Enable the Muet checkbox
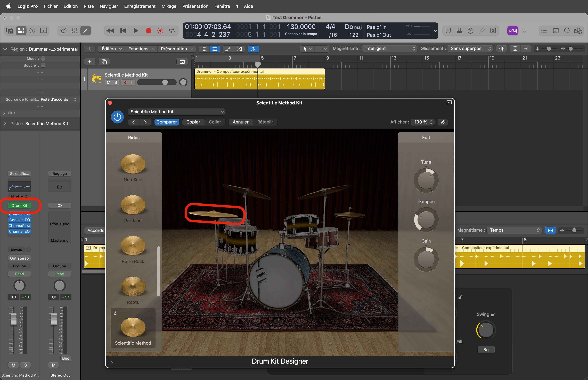This screenshot has height=380, width=588. pyautogui.click(x=43, y=59)
